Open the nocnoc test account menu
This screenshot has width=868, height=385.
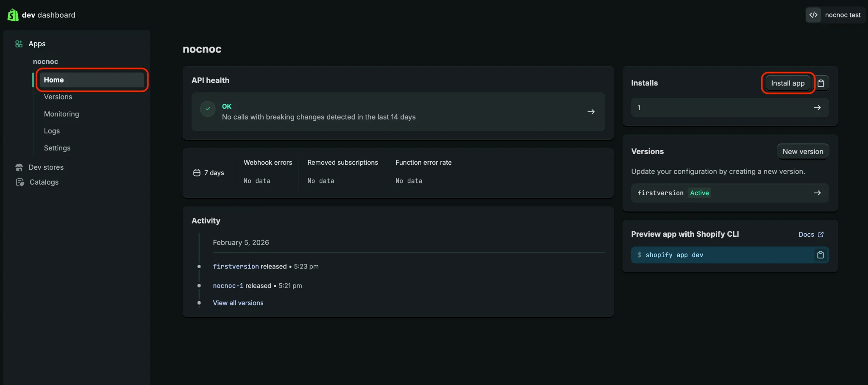835,15
